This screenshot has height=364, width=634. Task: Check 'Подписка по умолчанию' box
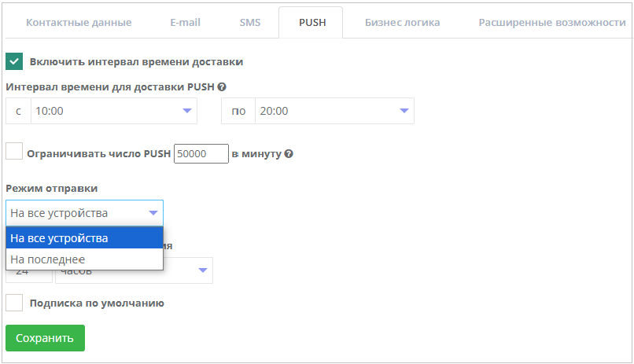point(14,303)
